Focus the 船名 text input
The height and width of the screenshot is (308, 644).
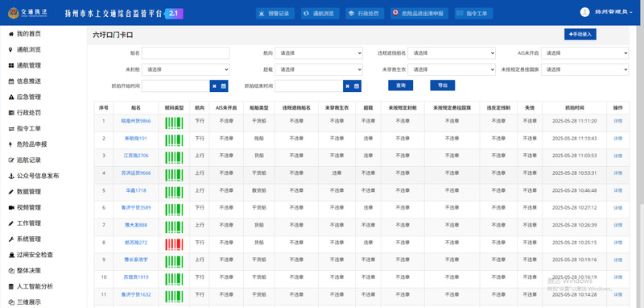click(x=186, y=53)
